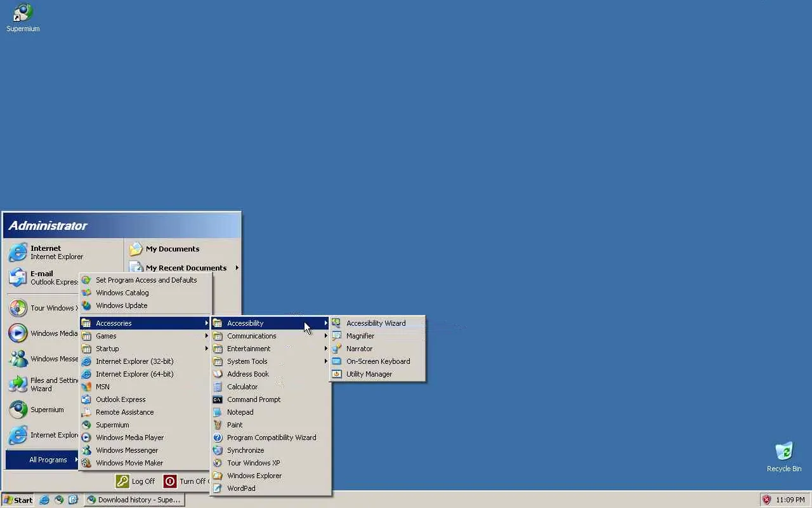Open Outlook Express from the programs list
This screenshot has height=508, width=812.
(x=145, y=399)
